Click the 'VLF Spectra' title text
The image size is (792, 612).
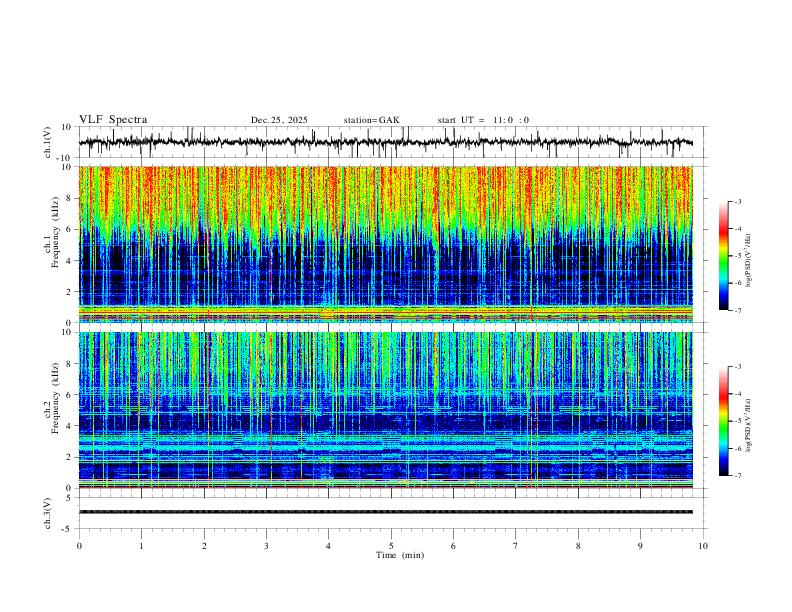(x=113, y=120)
